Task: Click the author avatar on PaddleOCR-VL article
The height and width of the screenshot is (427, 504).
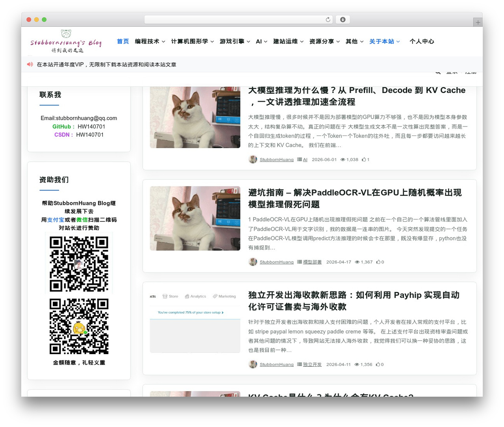Action: tap(253, 262)
